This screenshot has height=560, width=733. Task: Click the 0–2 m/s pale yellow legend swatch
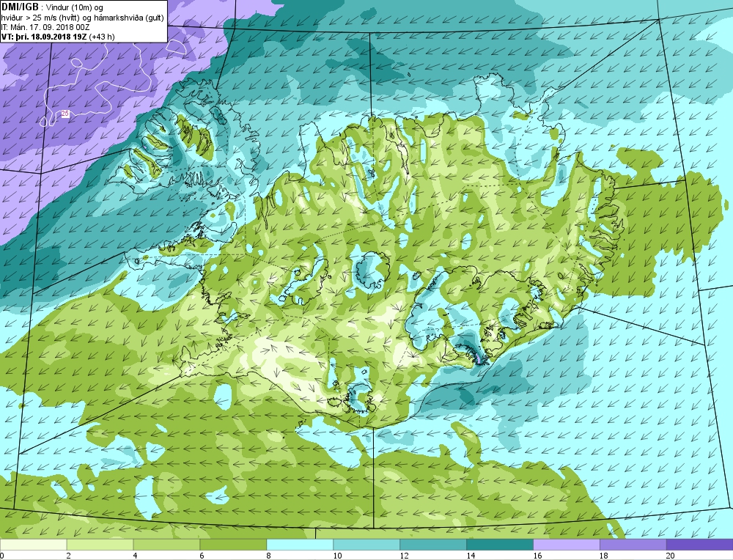(33, 545)
